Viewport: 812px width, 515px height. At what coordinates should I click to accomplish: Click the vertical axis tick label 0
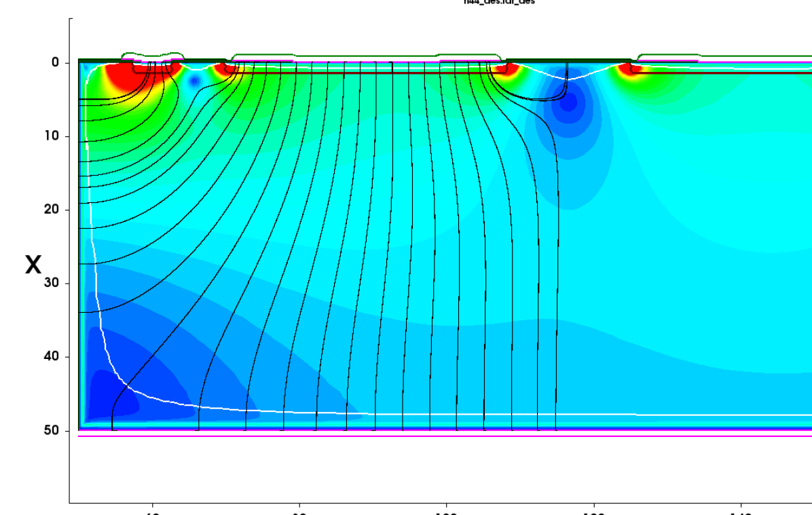[x=55, y=62]
